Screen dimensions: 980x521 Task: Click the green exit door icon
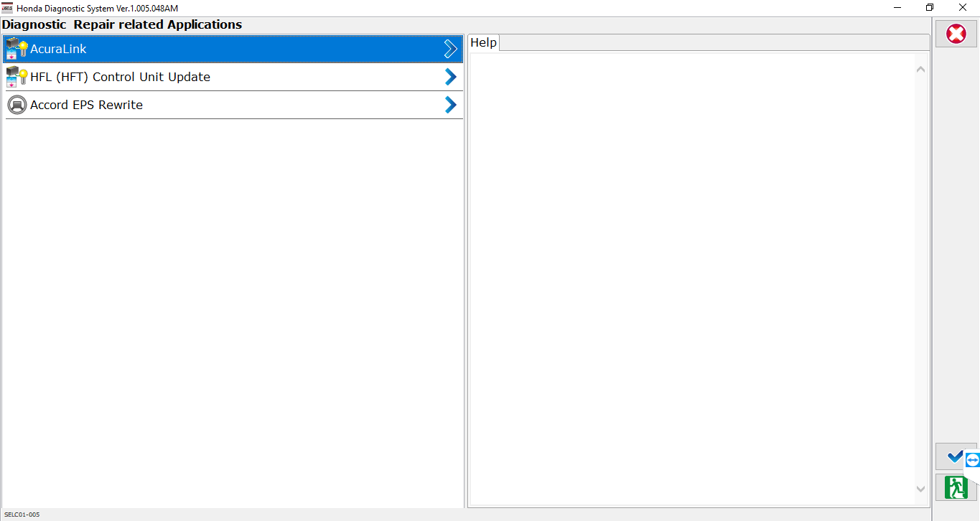(956, 487)
